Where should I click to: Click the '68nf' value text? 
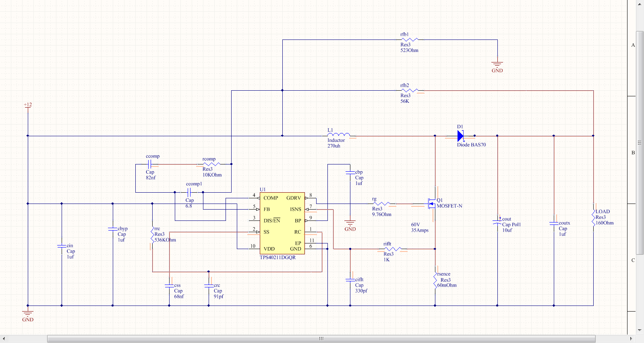pyautogui.click(x=179, y=296)
